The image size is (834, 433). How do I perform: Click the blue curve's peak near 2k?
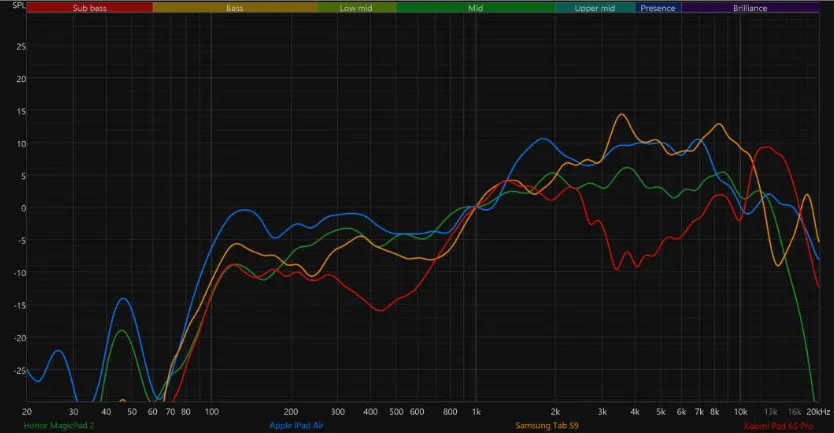[543, 139]
